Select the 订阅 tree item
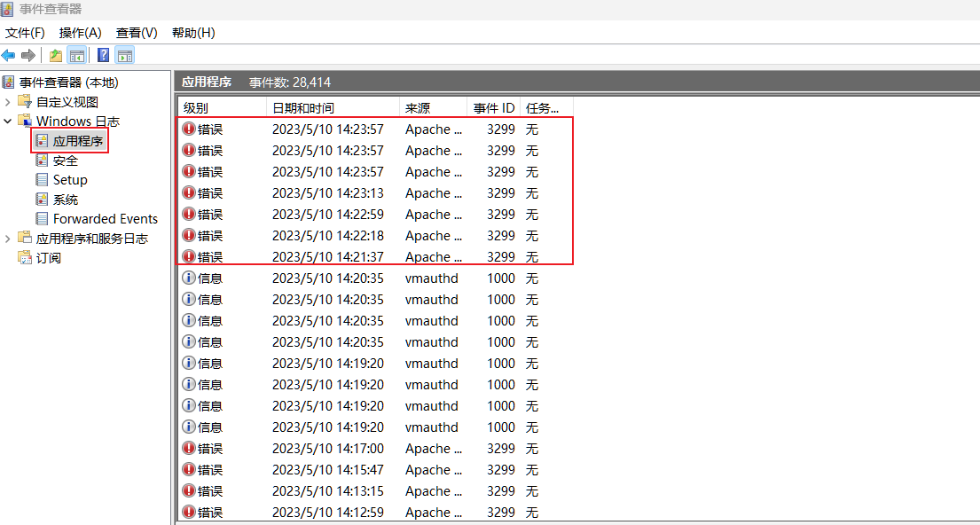 click(48, 257)
